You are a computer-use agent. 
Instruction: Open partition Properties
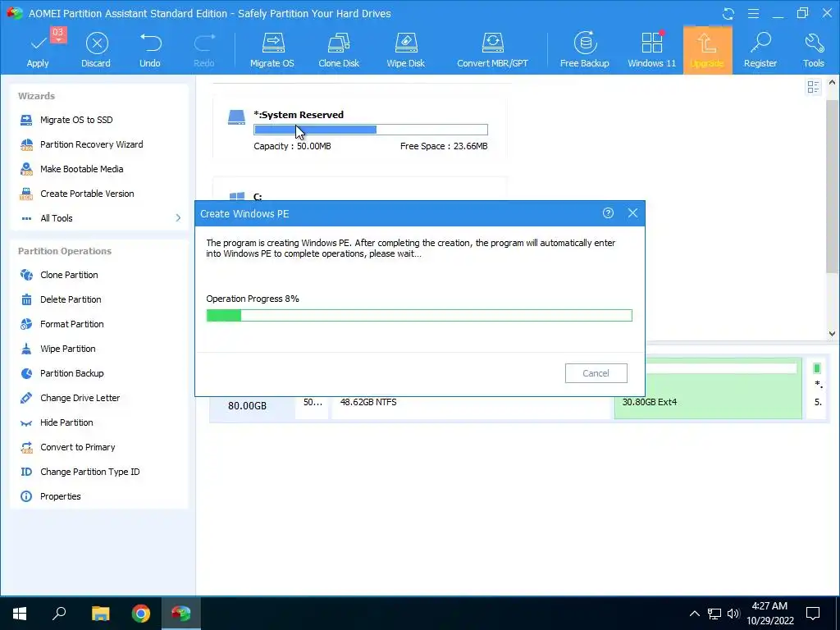click(x=50, y=496)
